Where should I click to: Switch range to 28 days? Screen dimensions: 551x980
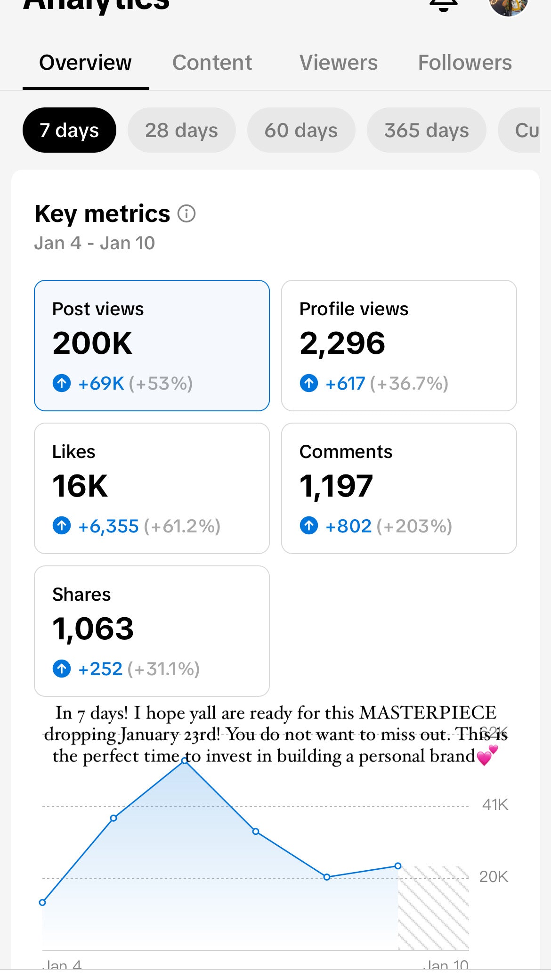pyautogui.click(x=181, y=130)
